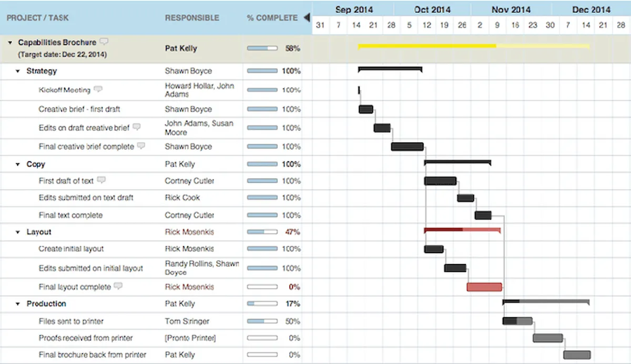
Task: Select the Copy summary bar in the chart
Action: coord(457,162)
